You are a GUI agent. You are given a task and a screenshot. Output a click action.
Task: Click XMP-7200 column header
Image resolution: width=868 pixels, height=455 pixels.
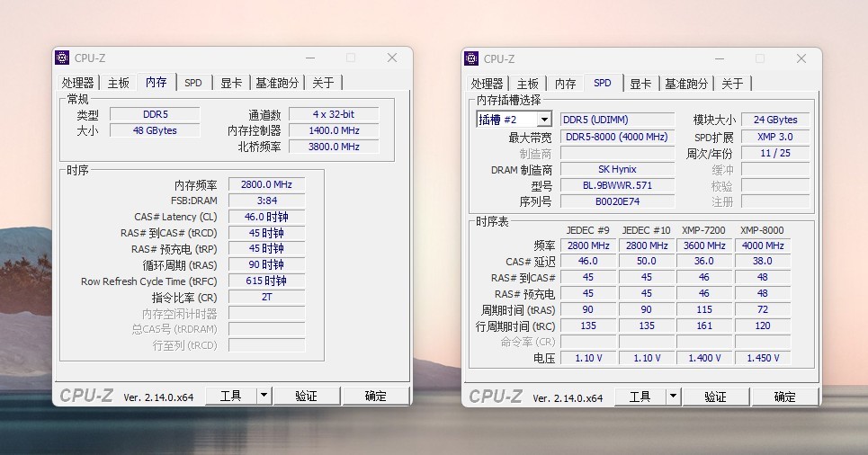pyautogui.click(x=703, y=230)
